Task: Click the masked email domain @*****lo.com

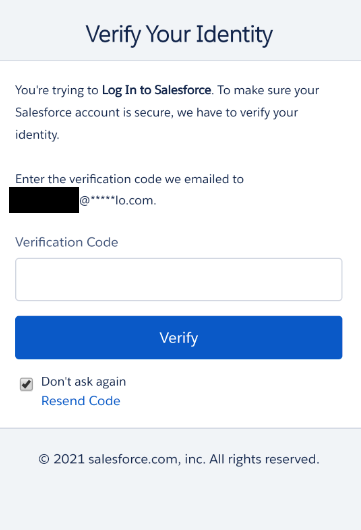Action: (118, 200)
